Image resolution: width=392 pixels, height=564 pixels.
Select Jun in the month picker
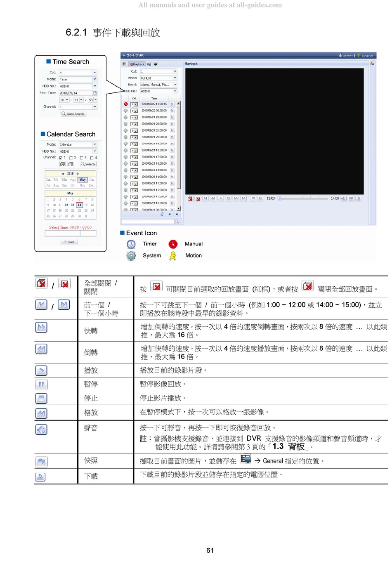click(92, 180)
